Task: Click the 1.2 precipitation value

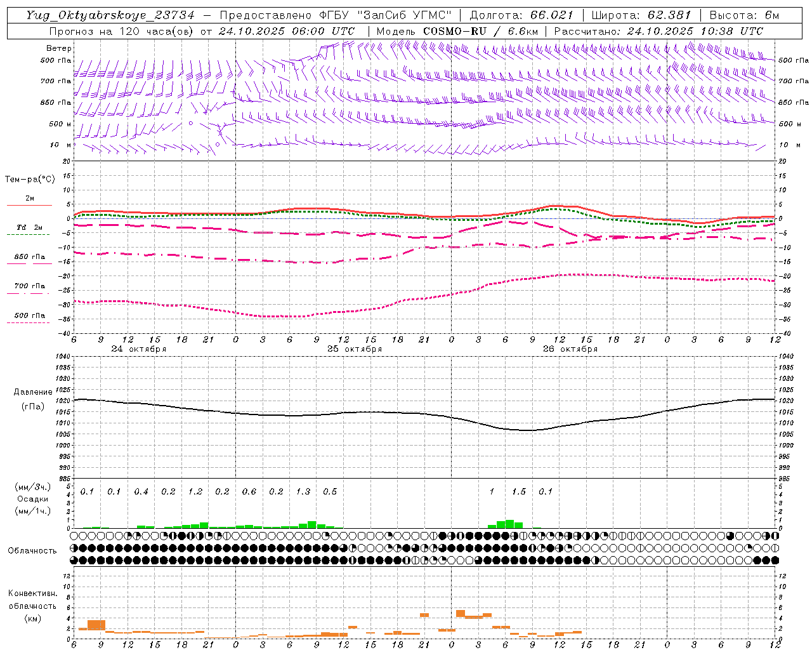Action: (195, 492)
